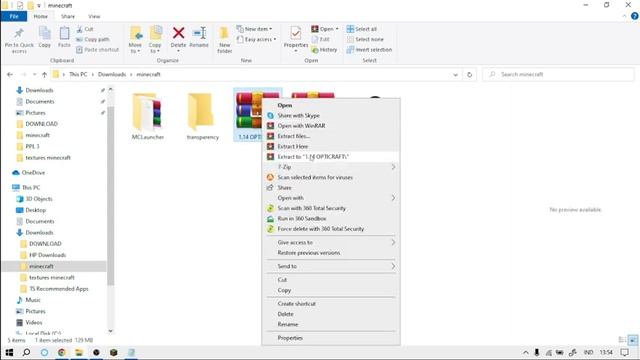Go up one folder level arrow
The height and width of the screenshot is (360, 640).
pos(44,74)
